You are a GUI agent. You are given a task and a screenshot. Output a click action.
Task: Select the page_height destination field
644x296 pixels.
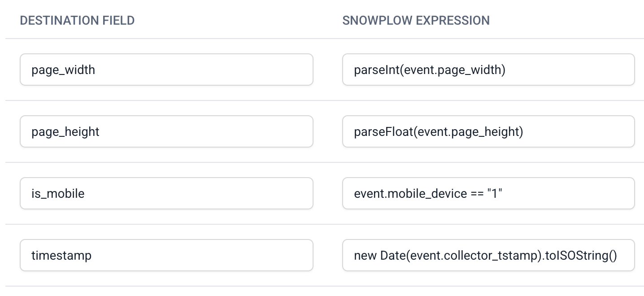[x=166, y=131]
